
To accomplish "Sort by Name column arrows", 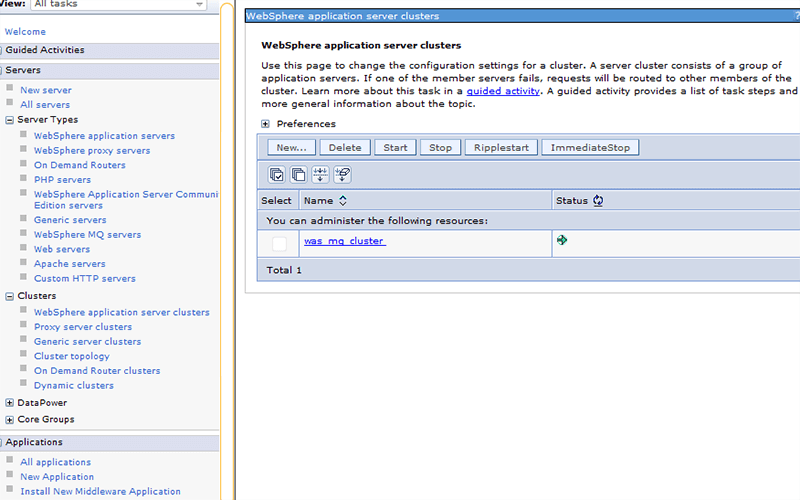I will pos(343,201).
